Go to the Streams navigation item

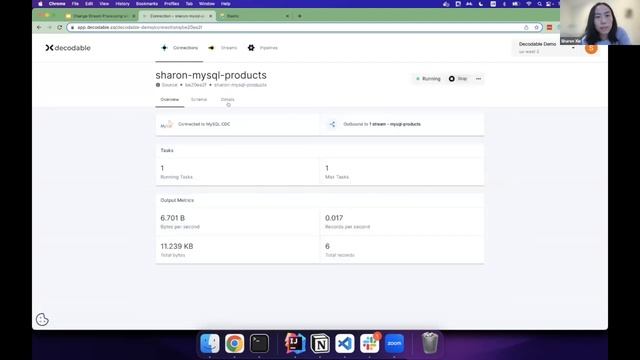click(x=222, y=48)
